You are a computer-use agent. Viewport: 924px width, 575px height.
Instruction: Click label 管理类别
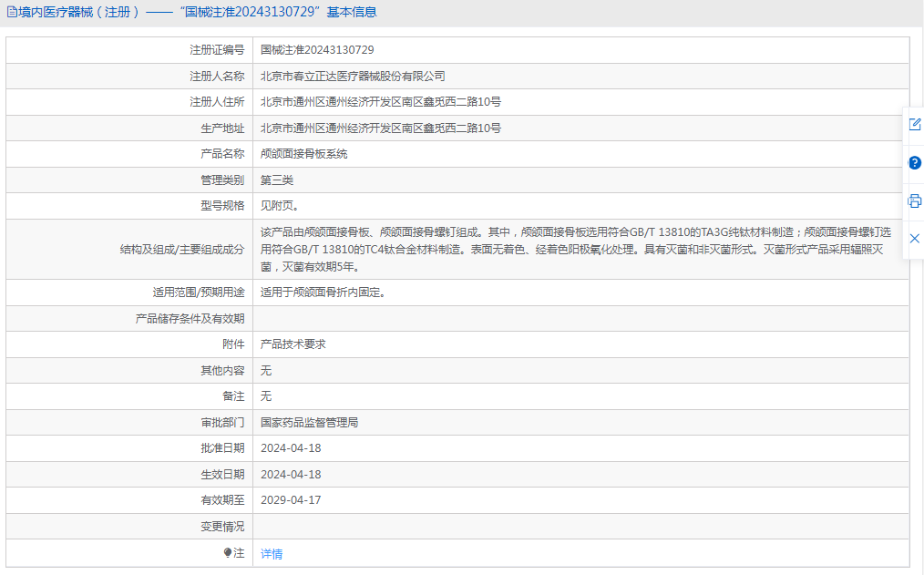click(x=222, y=180)
